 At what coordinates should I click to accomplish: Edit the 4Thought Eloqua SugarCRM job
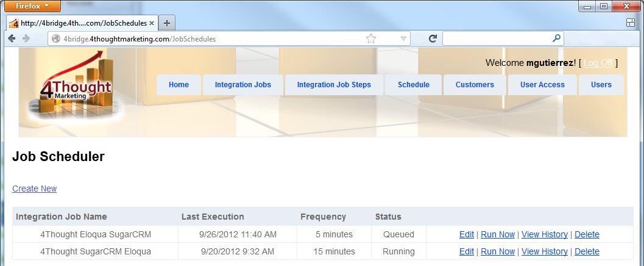pyautogui.click(x=467, y=234)
